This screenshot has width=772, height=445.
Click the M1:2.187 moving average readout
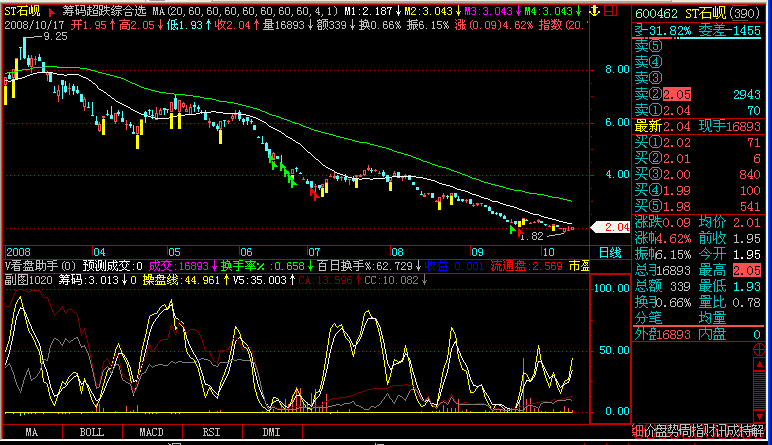click(373, 11)
